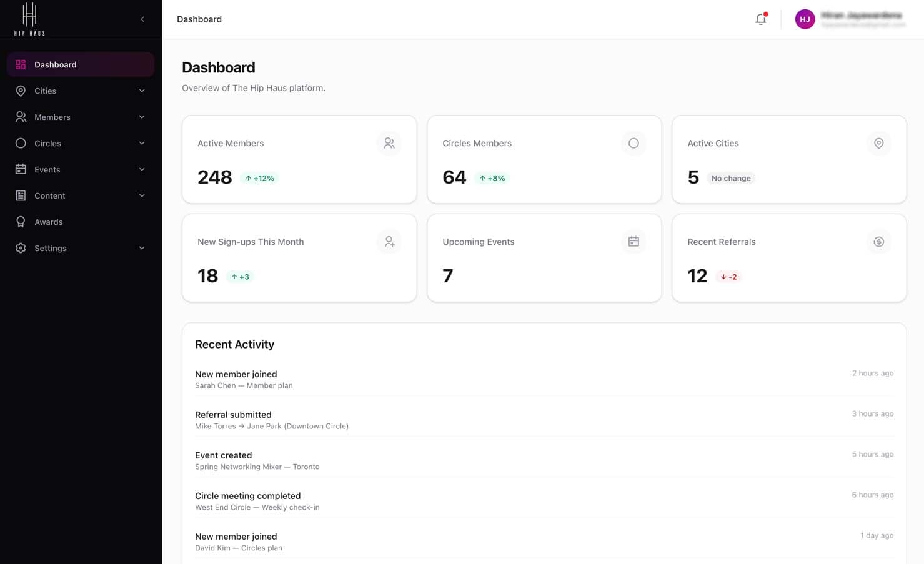The width and height of the screenshot is (924, 564).
Task: Click Spring Networking Mixer — Toronto text
Action: [257, 467]
